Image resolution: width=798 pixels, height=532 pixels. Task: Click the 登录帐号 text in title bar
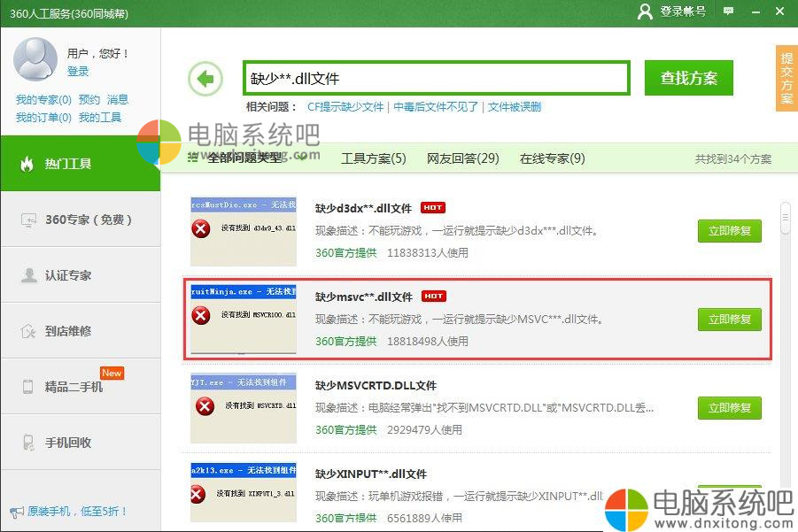(683, 12)
